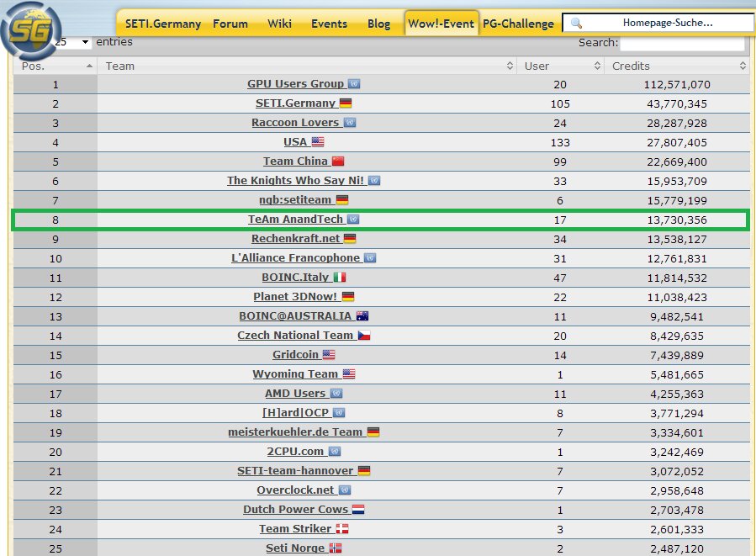Open the Dutch Power Cows link
Image resolution: width=756 pixels, height=556 pixels.
point(295,509)
